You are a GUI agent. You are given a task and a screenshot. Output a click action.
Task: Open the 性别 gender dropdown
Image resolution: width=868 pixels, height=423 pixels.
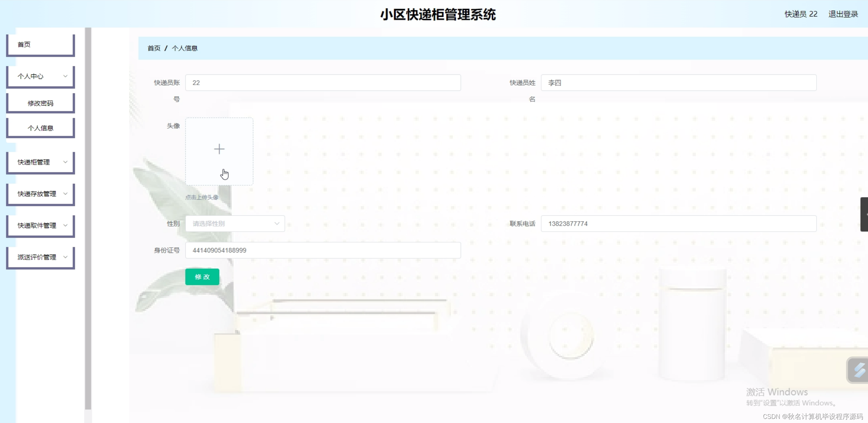click(x=235, y=224)
